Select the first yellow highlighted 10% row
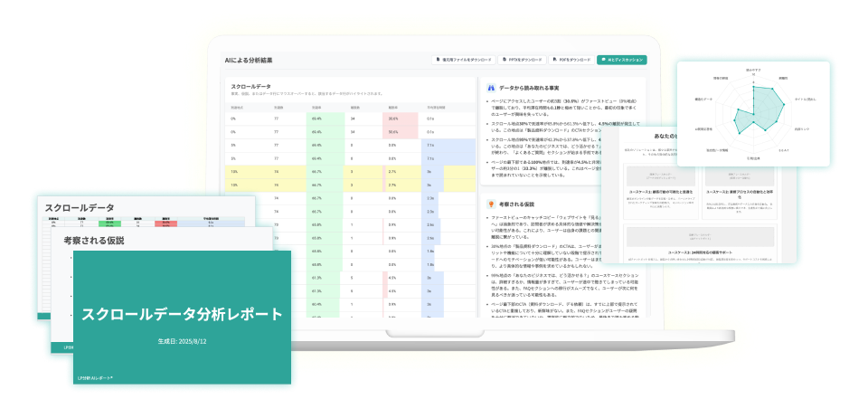868x418 pixels. click(x=271, y=170)
